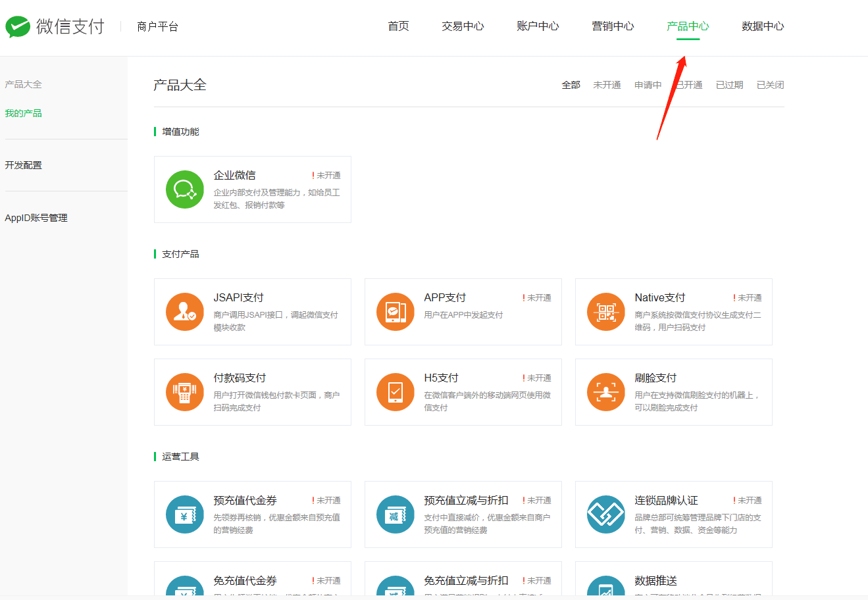The height and width of the screenshot is (600, 868).
Task: Click the 预充值立减与折扣 discount icon
Action: pyautogui.click(x=396, y=514)
